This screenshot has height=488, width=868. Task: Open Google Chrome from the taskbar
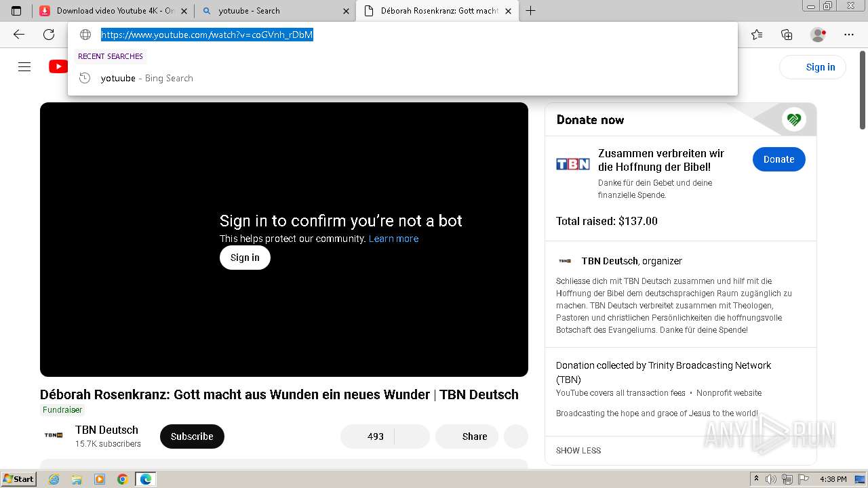pyautogui.click(x=123, y=479)
